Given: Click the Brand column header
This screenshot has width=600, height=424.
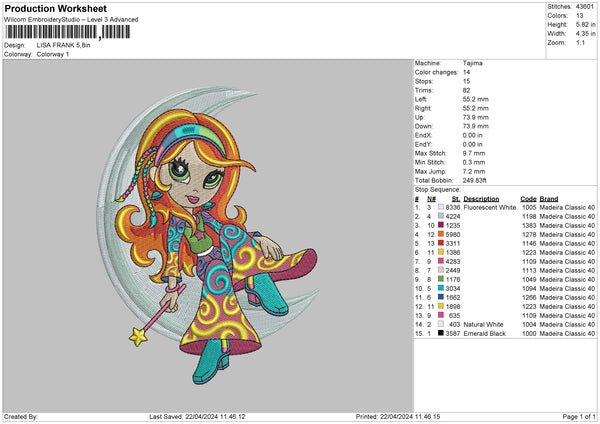Looking at the screenshot, I should pos(549,199).
